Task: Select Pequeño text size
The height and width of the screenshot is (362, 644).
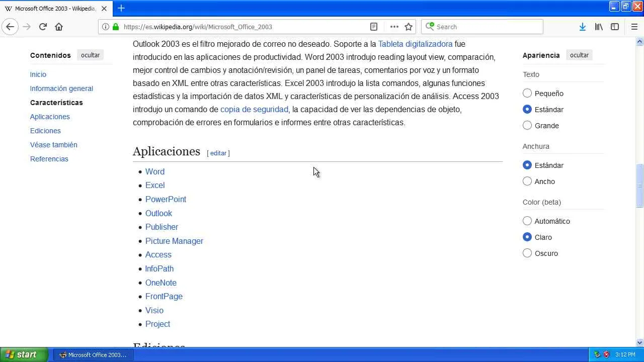Action: click(x=527, y=93)
